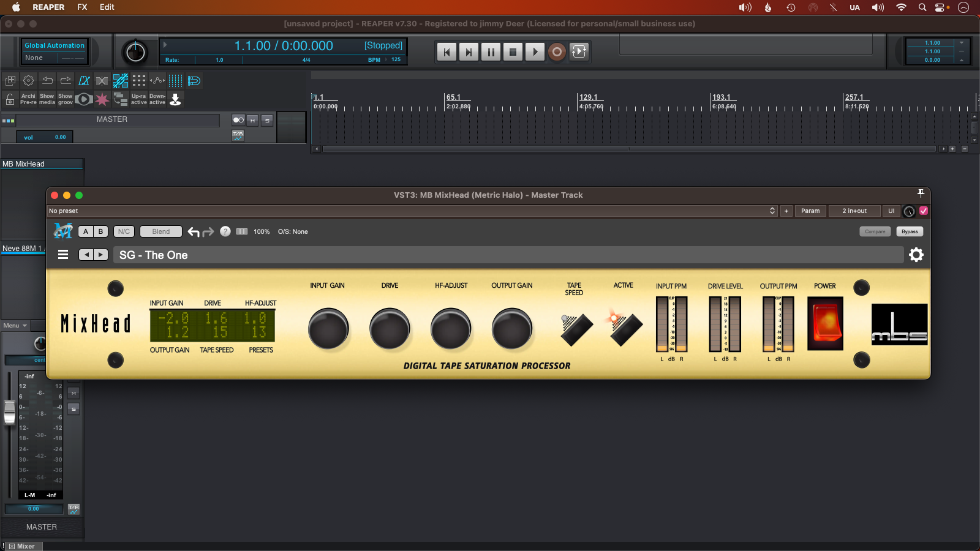Toggle master track solo S button
This screenshot has width=980, height=551.
point(267,121)
